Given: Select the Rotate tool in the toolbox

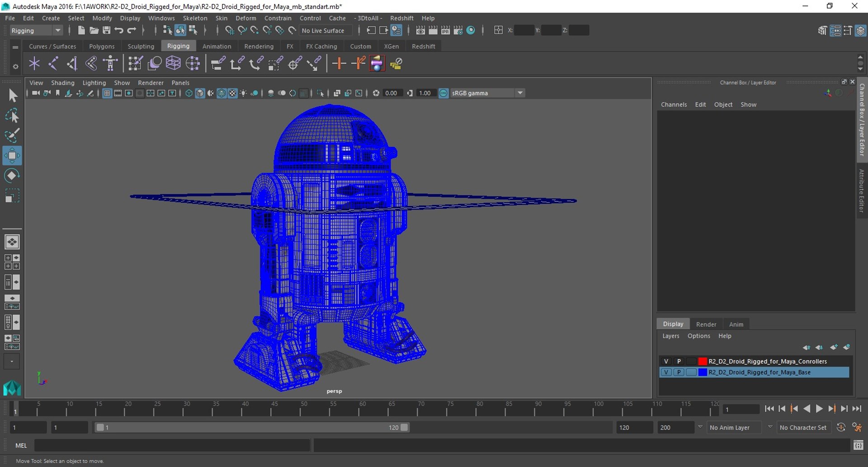Looking at the screenshot, I should coord(12,176).
